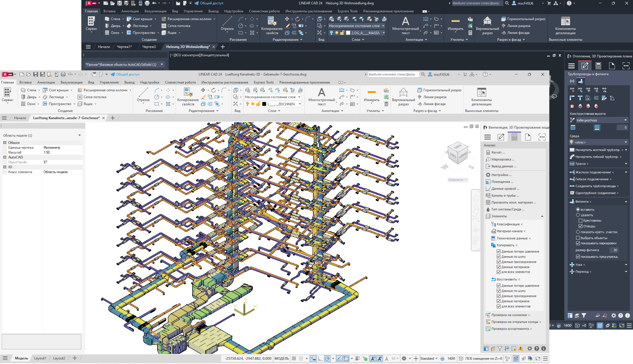Switch to the Layout1 tab
The image size is (633, 364).
point(40,358)
